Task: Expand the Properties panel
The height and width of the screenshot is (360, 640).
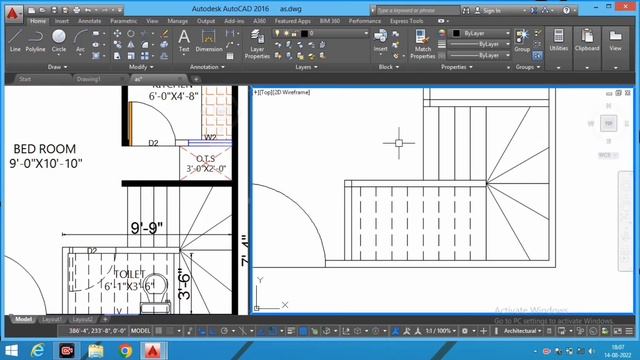Action: (456, 67)
